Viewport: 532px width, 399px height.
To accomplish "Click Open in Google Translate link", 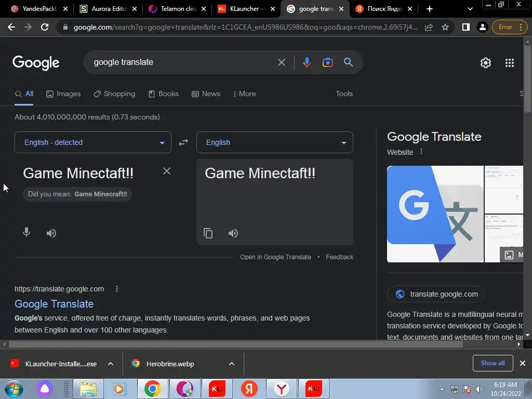I will click(x=275, y=257).
